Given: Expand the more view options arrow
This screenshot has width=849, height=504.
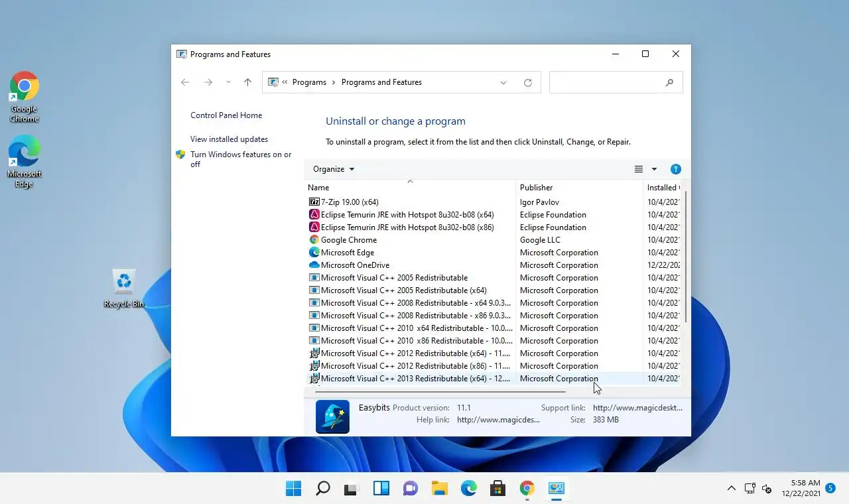Looking at the screenshot, I should (x=654, y=169).
